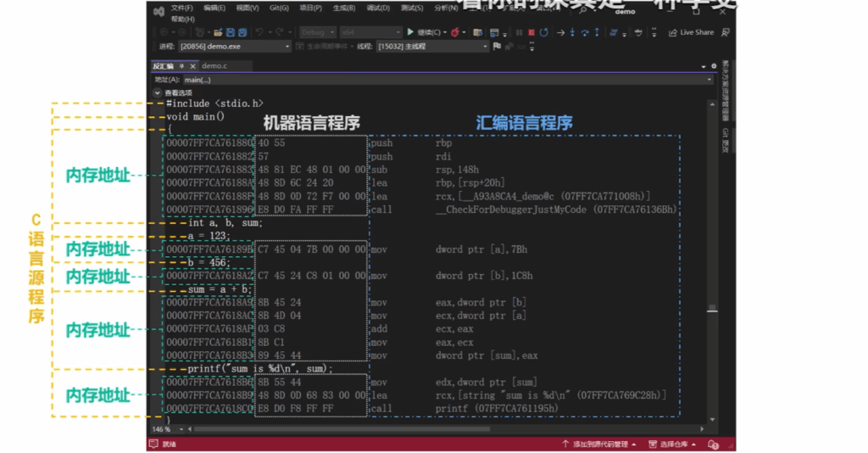Click the tab area gear settings icon
Viewport: 868px width, 453px height.
point(714,66)
